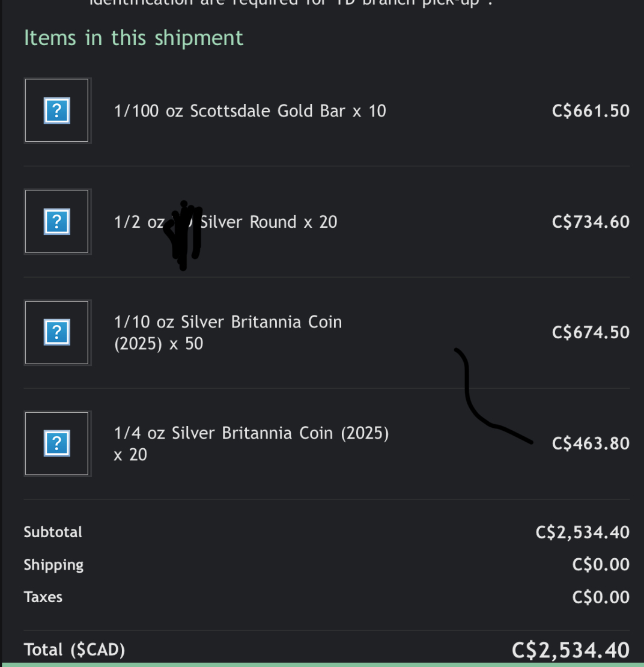Click the C$463.80 price

pyautogui.click(x=591, y=443)
